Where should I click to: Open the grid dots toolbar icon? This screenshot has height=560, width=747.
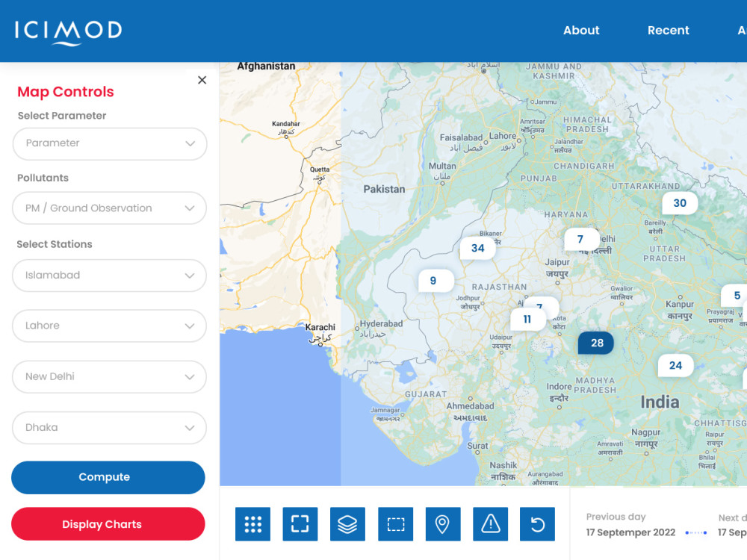(252, 524)
